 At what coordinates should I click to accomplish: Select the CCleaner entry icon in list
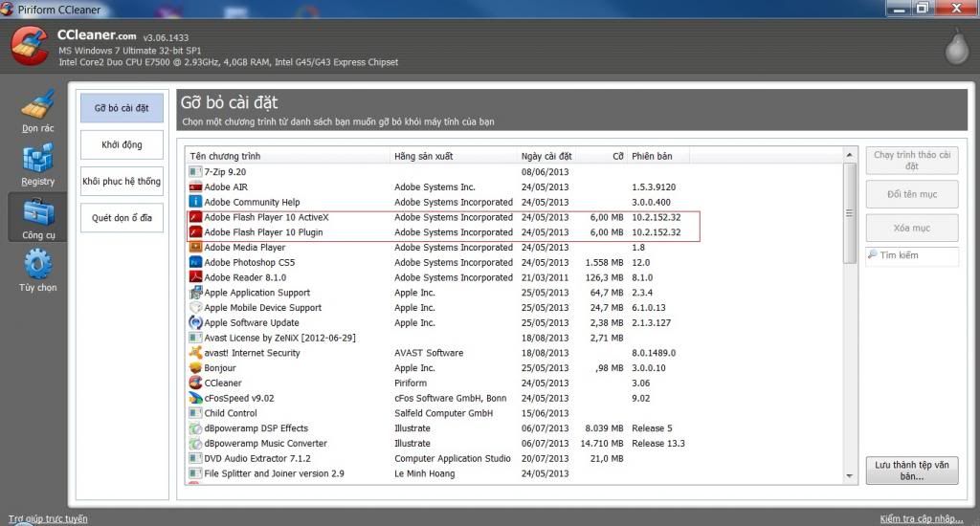click(195, 383)
